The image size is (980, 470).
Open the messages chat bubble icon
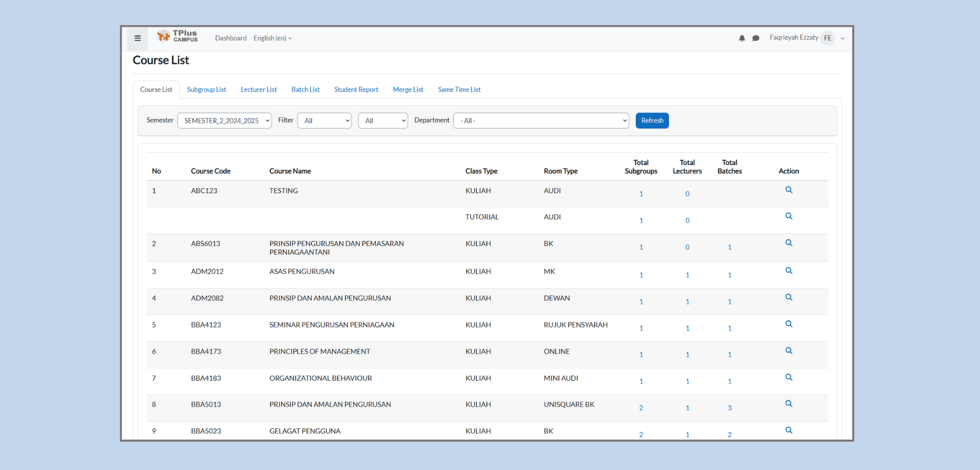(756, 38)
